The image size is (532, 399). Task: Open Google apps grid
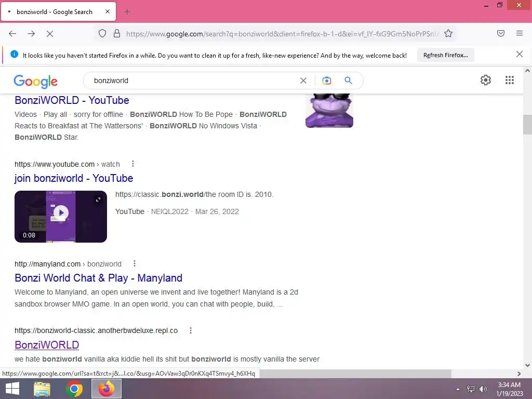(510, 80)
